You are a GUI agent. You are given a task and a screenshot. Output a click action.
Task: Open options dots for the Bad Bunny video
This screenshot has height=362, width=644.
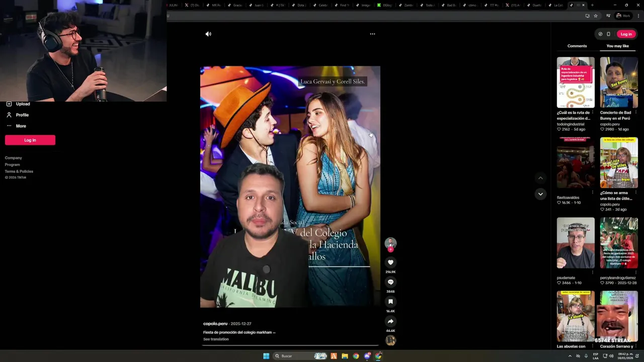[x=635, y=112]
